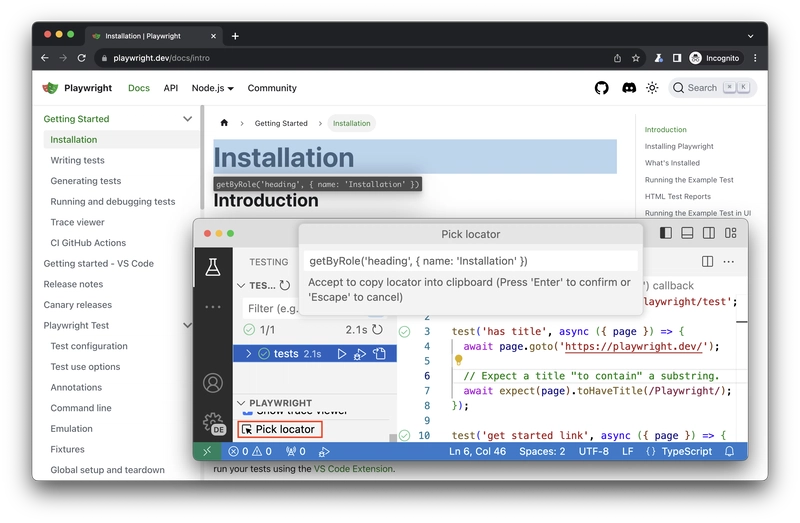This screenshot has height=523, width=800.
Task: Refresh tests next to TES... header
Action: (285, 286)
